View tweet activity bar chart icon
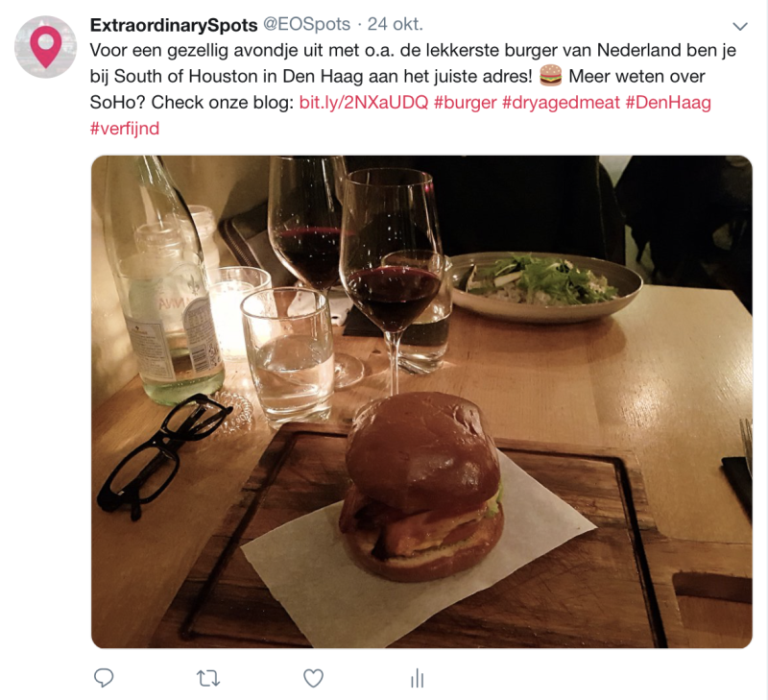The height and width of the screenshot is (700, 768). pyautogui.click(x=418, y=679)
